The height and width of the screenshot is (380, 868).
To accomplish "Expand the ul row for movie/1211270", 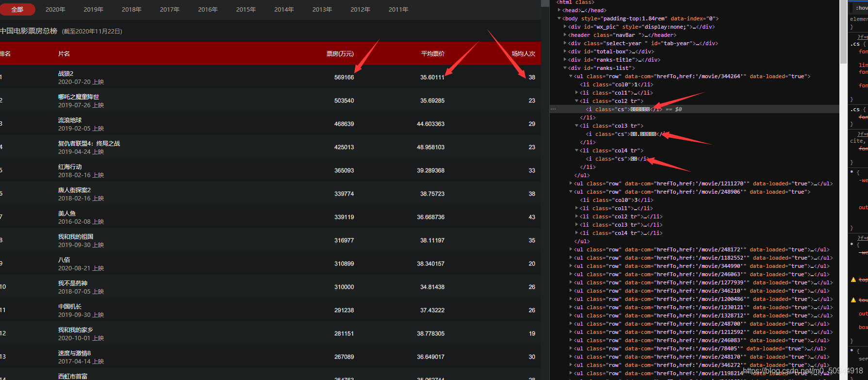I will (x=571, y=183).
